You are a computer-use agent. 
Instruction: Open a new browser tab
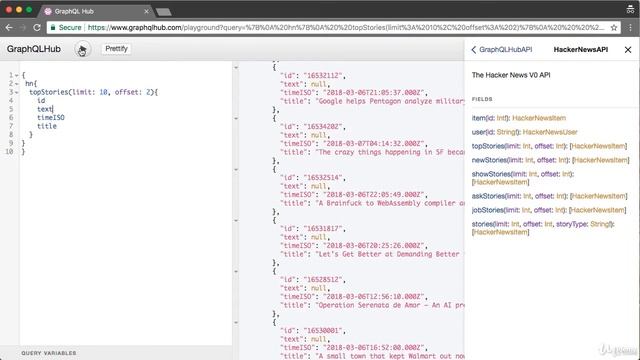coord(164,12)
